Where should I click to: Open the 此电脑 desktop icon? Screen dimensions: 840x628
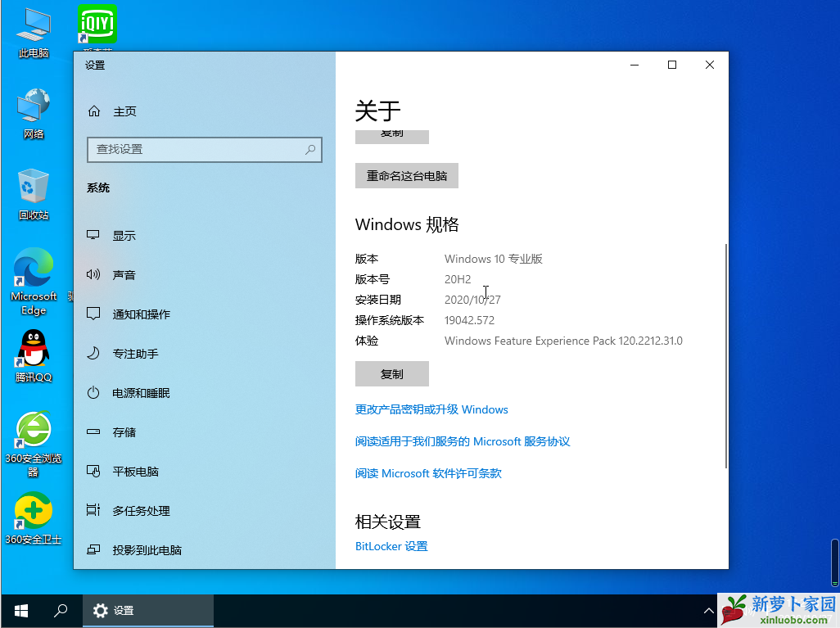(x=34, y=32)
